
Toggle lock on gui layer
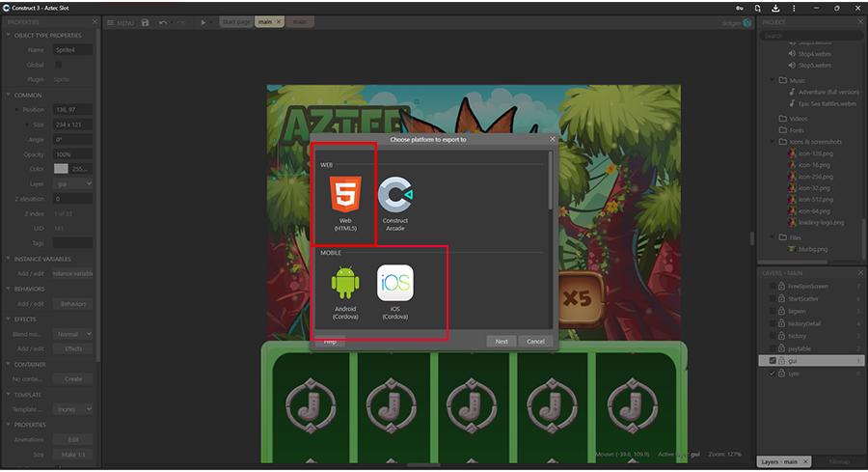point(781,361)
